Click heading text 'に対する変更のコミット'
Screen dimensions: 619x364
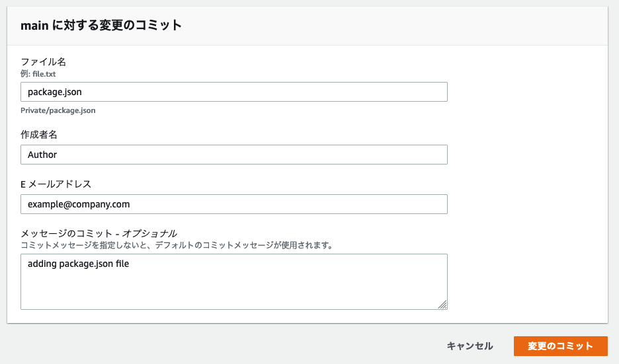point(117,26)
